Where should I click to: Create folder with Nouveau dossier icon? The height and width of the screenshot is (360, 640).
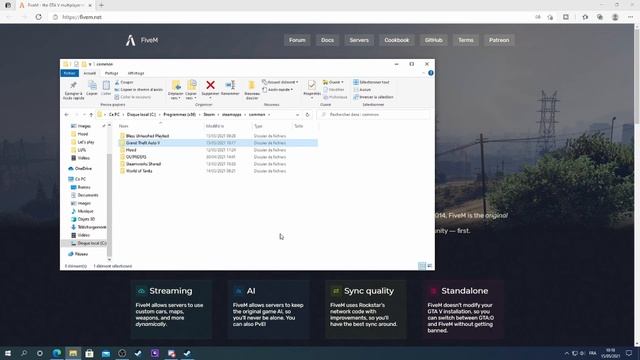[252, 85]
